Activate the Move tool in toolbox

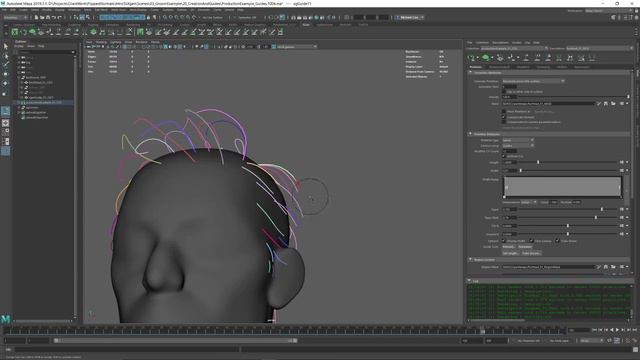(x=6, y=74)
